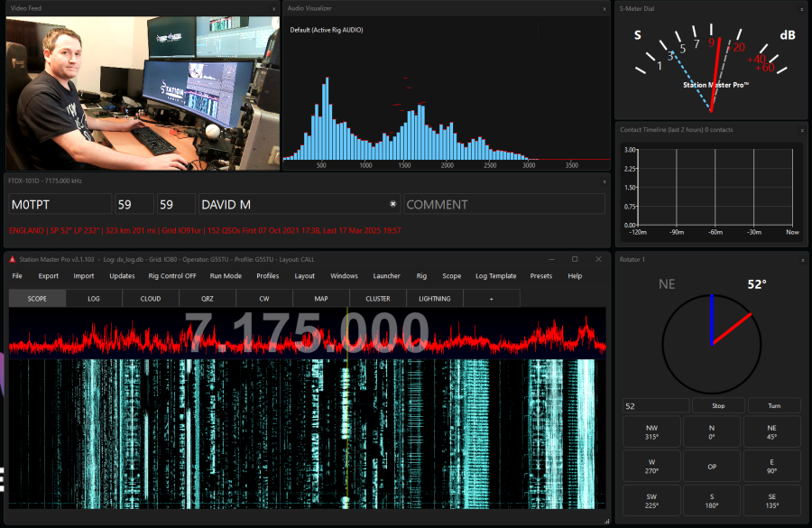Click the callsign field showing M0TPT
Screen dimensions: 812x528
(x=60, y=204)
